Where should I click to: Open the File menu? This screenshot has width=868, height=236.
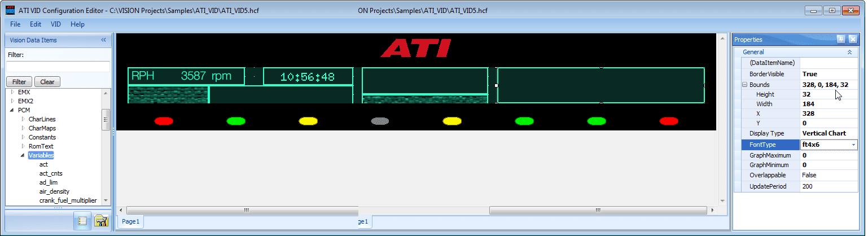[x=15, y=24]
